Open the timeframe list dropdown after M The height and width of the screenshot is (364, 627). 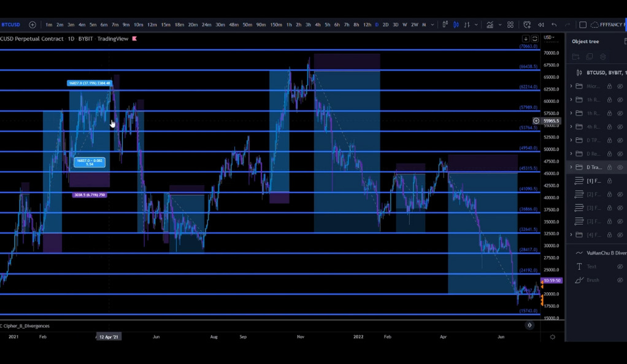pyautogui.click(x=433, y=25)
